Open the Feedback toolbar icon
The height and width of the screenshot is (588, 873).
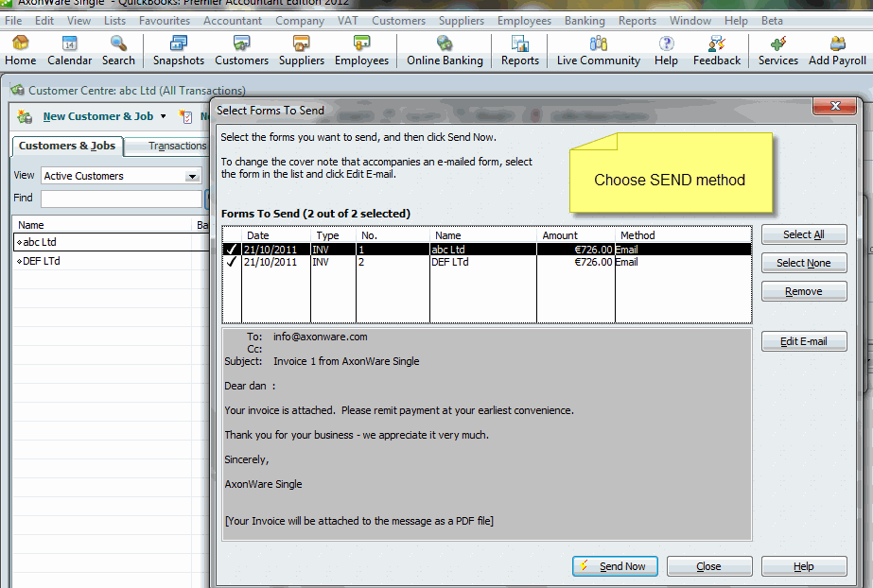click(x=717, y=43)
